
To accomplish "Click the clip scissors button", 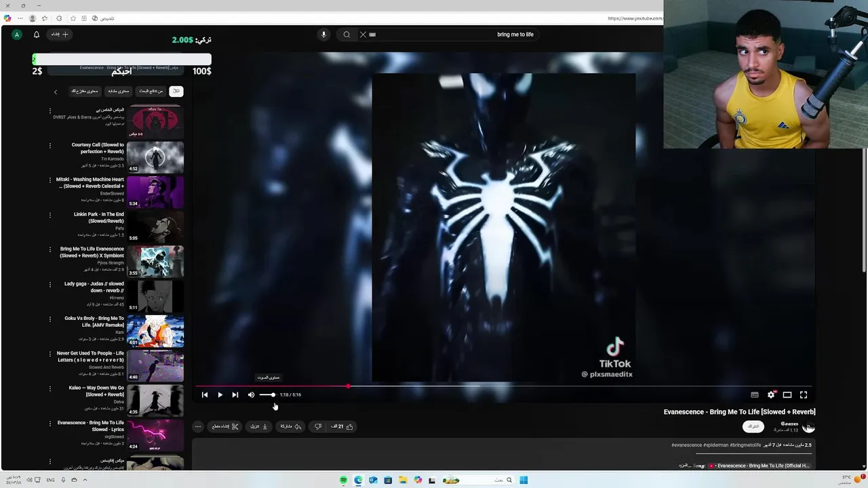I will (x=225, y=426).
